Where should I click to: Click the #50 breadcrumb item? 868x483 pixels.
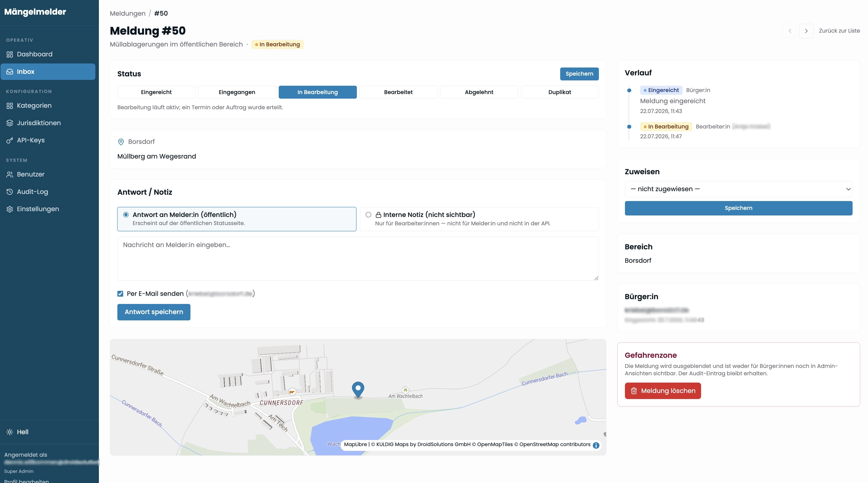coord(161,13)
